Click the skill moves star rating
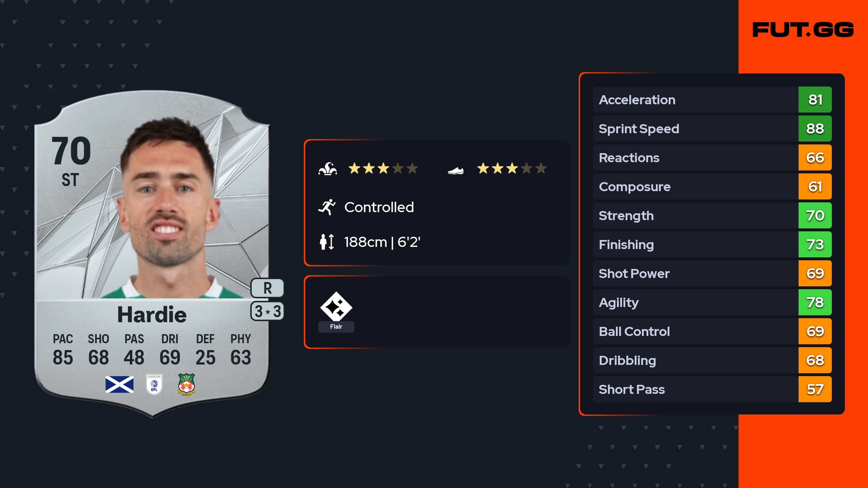The width and height of the screenshot is (868, 488). click(x=383, y=168)
